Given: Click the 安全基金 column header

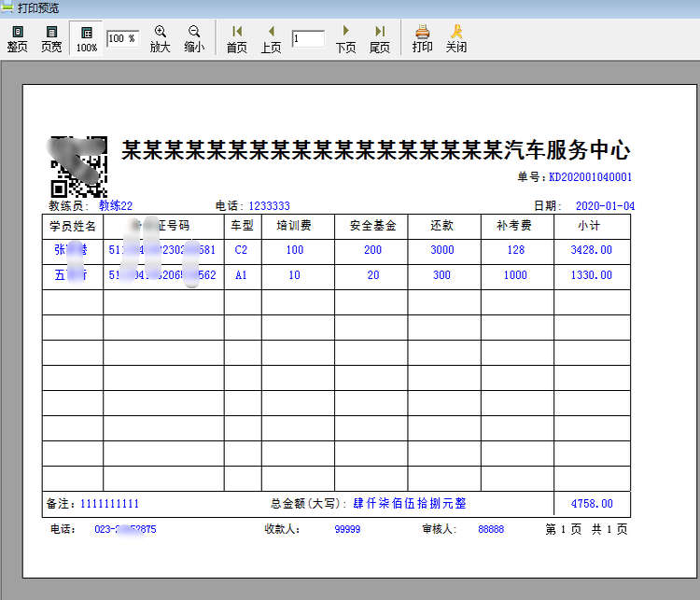Looking at the screenshot, I should click(x=373, y=226).
